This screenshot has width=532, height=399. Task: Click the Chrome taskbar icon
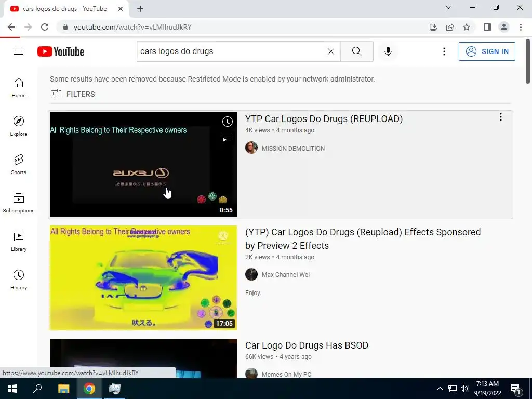coord(89,389)
